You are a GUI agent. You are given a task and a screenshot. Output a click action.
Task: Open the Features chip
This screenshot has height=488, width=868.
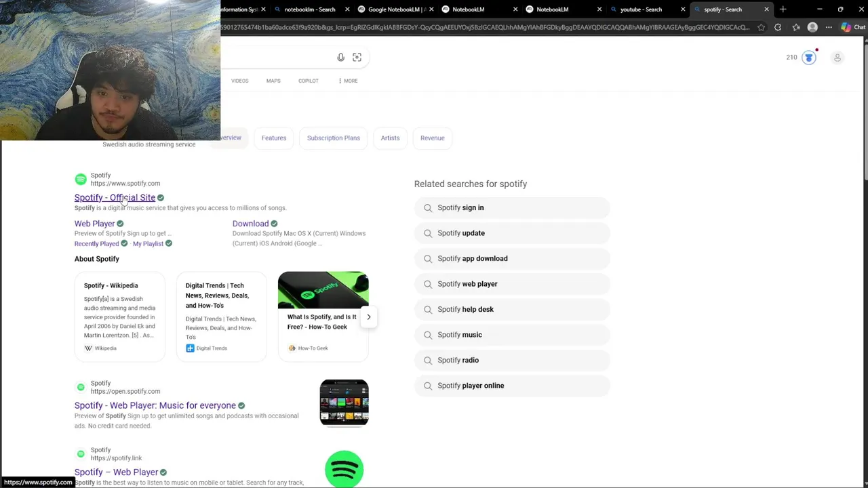point(274,138)
